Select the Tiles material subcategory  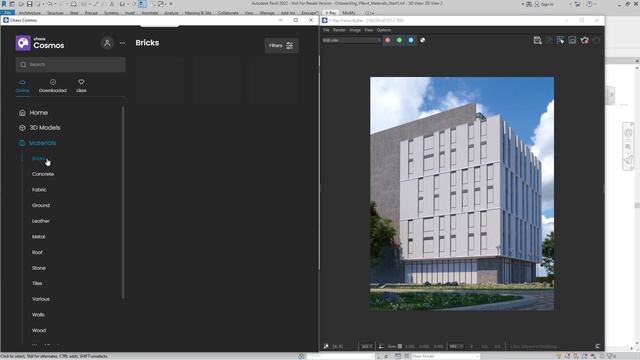[x=37, y=283]
